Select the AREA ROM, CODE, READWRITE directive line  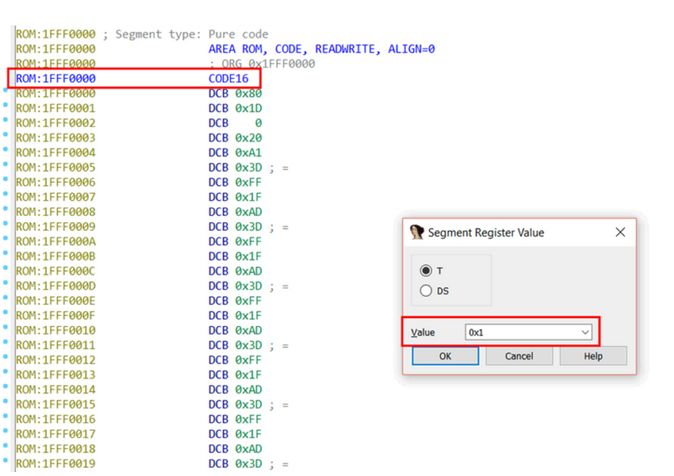click(322, 49)
